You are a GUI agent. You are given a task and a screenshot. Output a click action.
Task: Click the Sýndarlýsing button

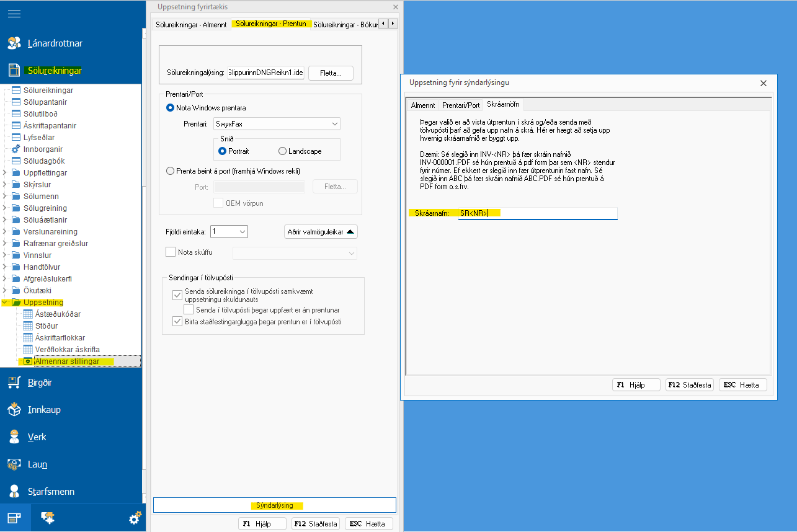(274, 505)
